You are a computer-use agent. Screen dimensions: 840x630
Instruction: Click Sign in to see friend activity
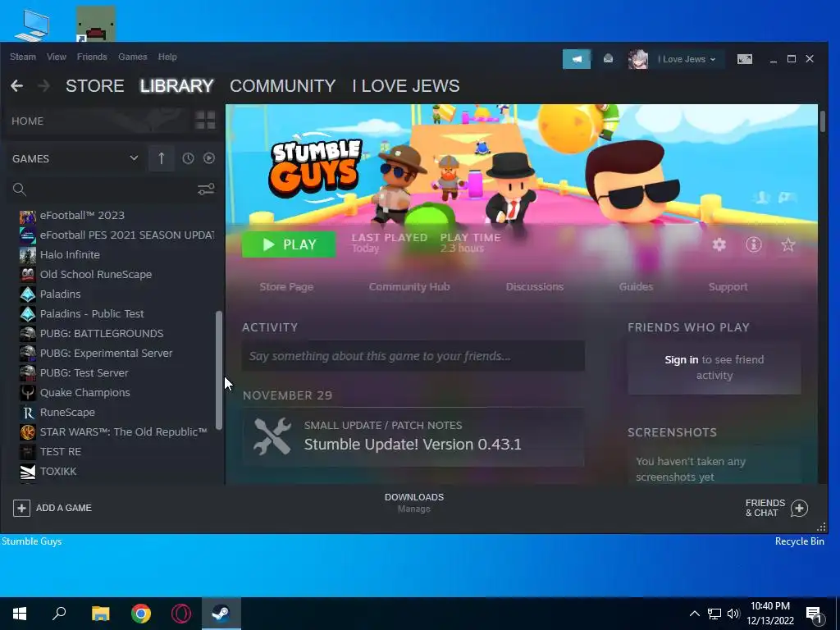pos(682,359)
